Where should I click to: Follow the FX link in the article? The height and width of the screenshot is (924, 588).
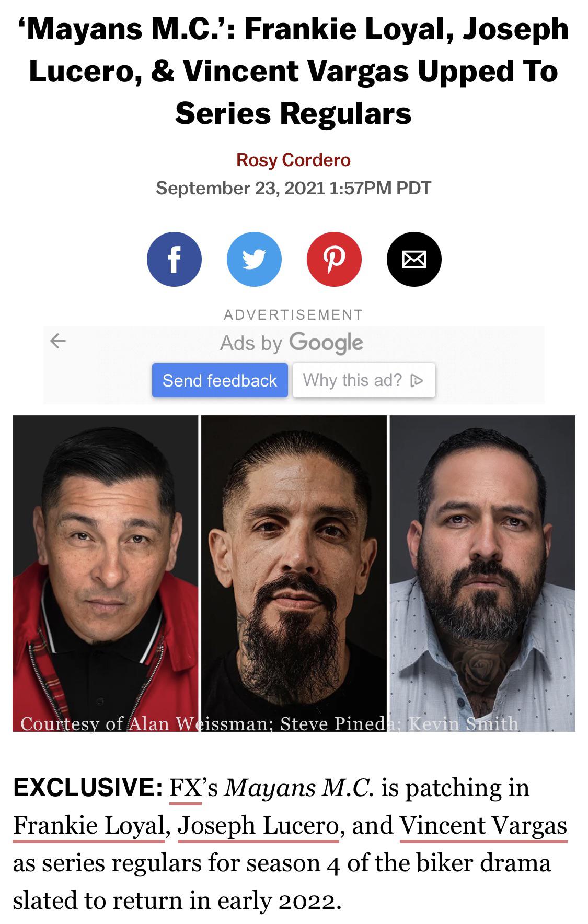click(186, 787)
